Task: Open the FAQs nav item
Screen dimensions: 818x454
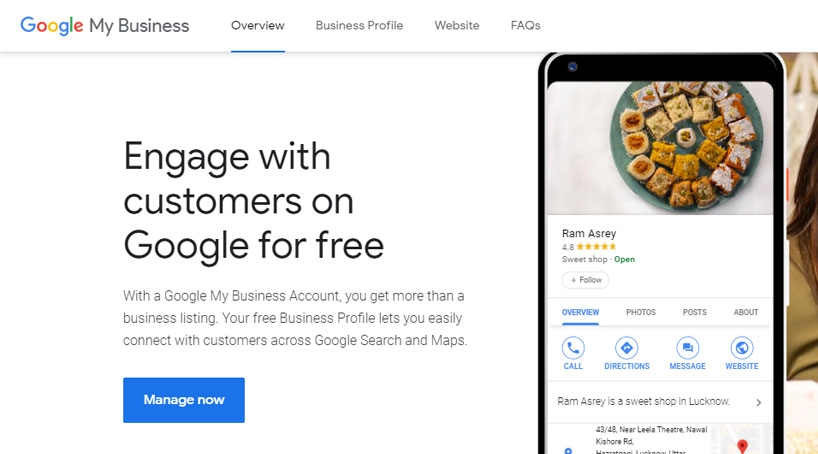Action: pos(525,26)
